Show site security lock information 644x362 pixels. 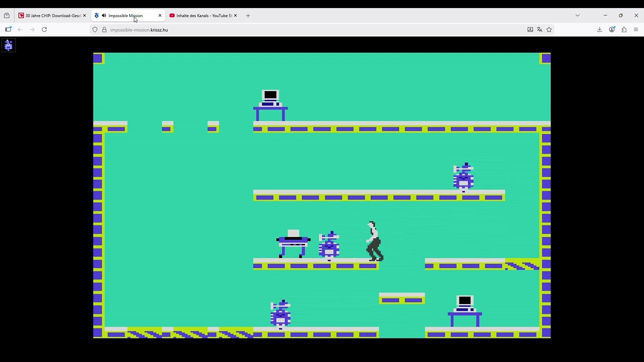coord(104,30)
